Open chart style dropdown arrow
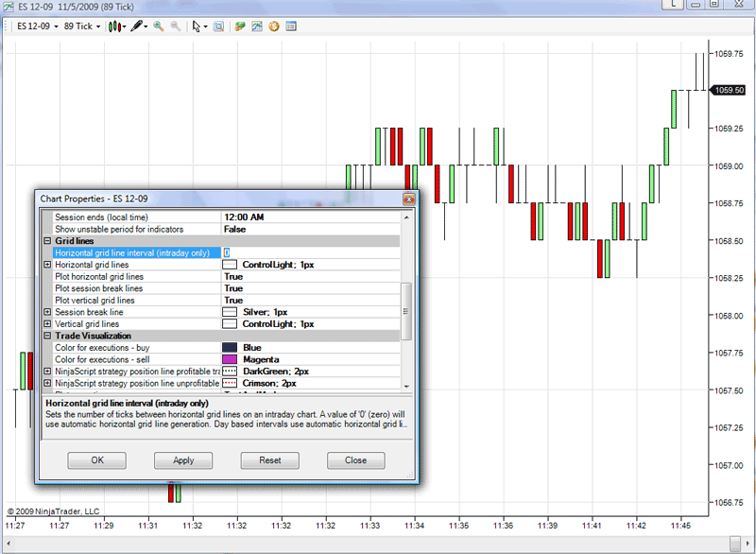This screenshot has height=554, width=756. tap(124, 27)
